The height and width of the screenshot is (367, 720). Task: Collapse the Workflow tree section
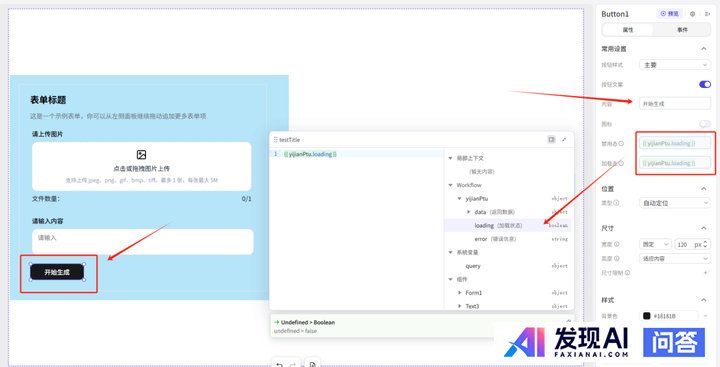450,185
